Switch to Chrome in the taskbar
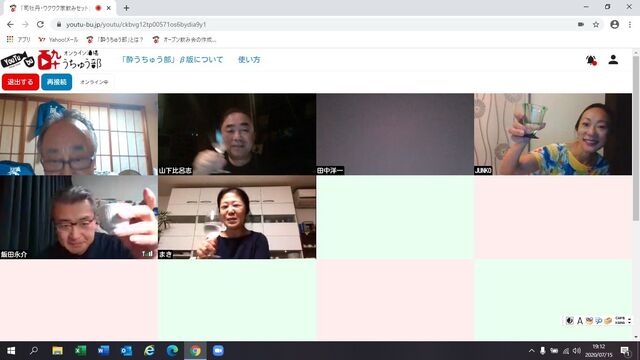640x360 pixels. (x=195, y=351)
